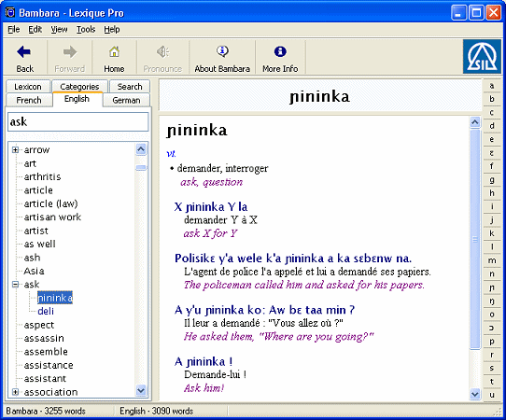Click 'English - 3090 words' status entry

pyautogui.click(x=157, y=411)
